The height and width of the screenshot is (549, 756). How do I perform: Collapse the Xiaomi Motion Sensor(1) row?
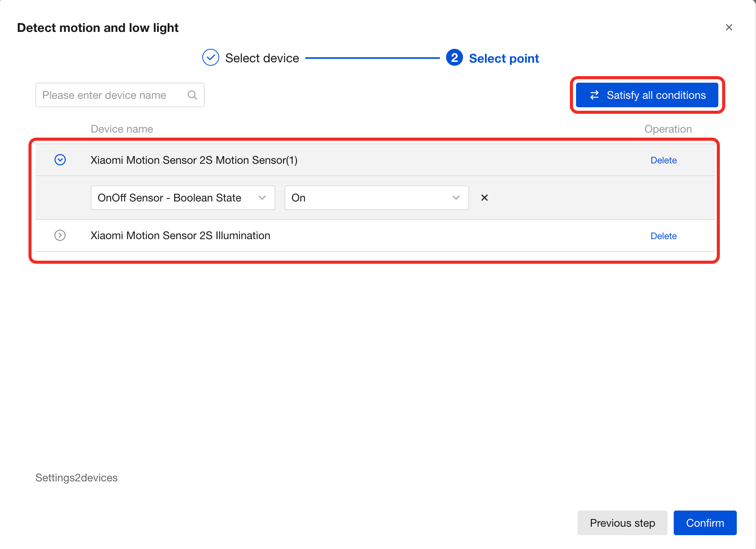click(60, 160)
